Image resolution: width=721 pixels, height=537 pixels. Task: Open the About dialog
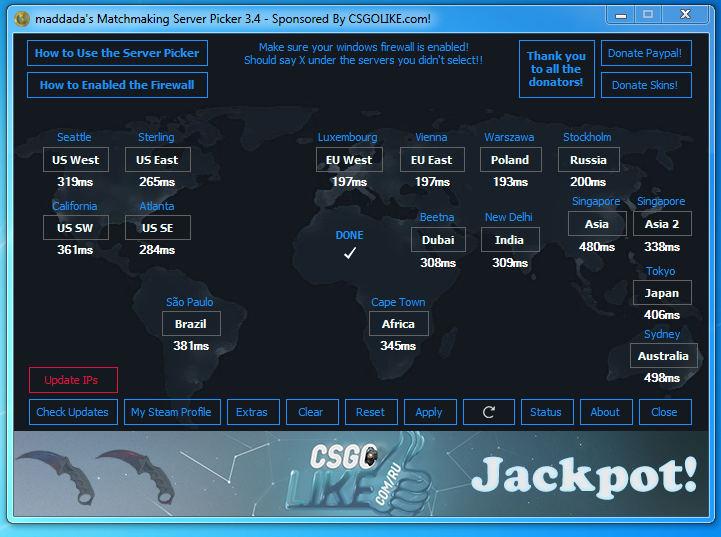(605, 412)
